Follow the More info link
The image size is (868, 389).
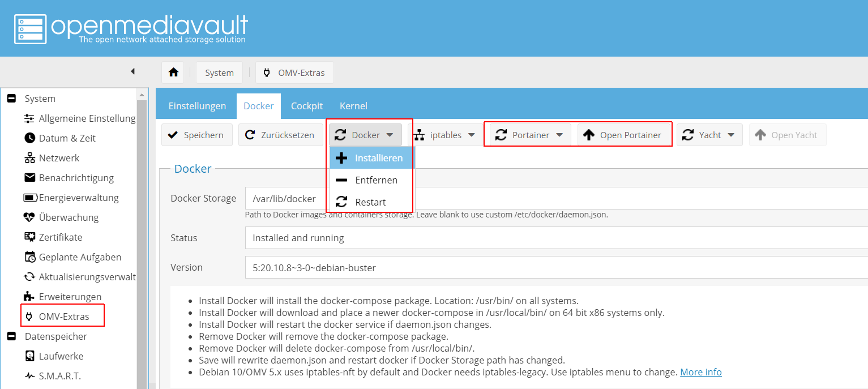pyautogui.click(x=700, y=372)
